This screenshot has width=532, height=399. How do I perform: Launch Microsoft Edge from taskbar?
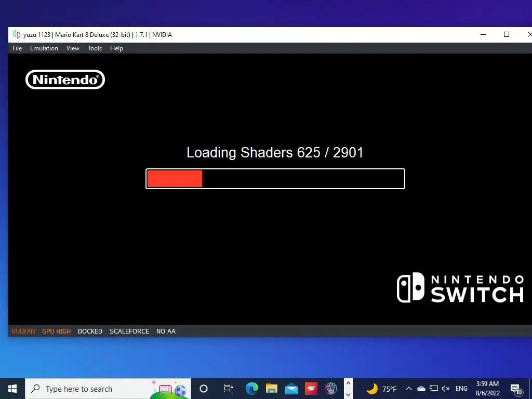pos(252,389)
